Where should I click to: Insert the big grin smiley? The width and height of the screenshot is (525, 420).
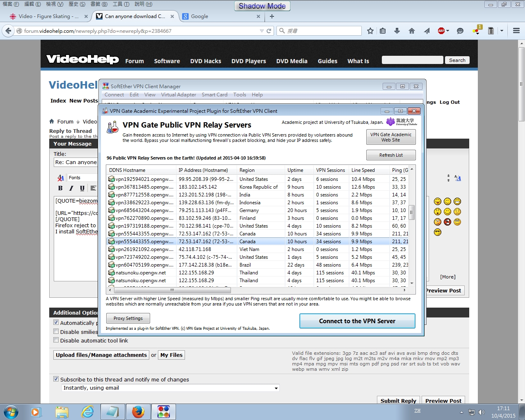(x=457, y=201)
